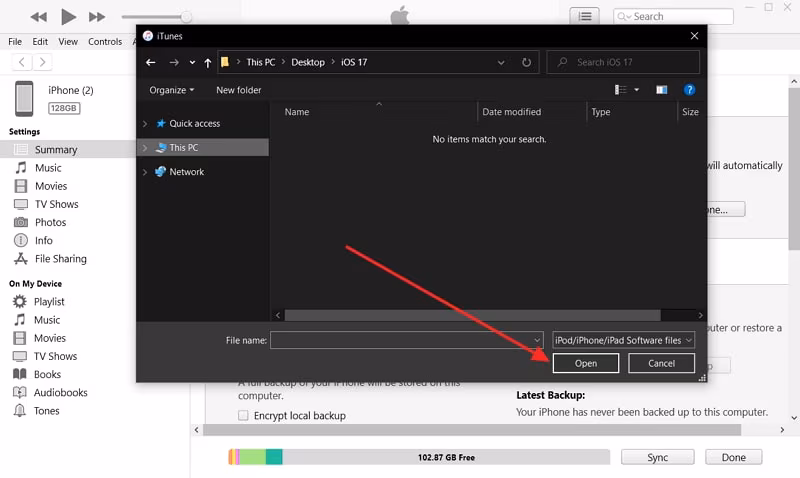Close the iTunes file dialog

tap(694, 36)
